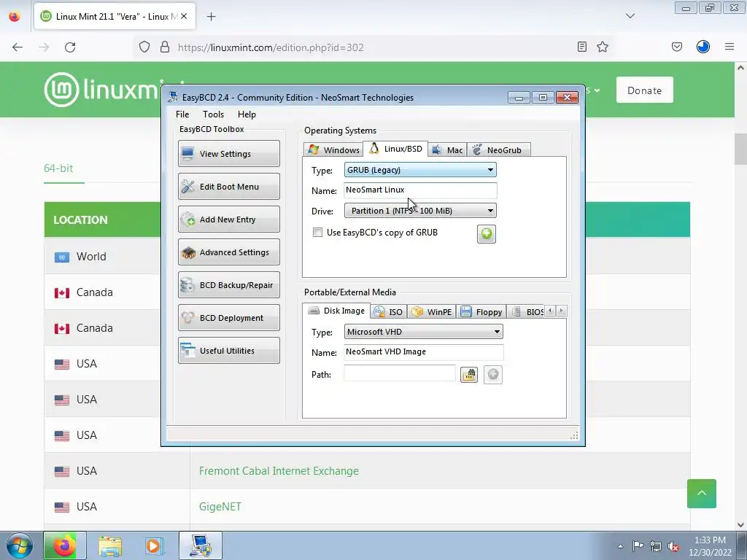Screen dimensions: 747x560
Task: Open Firefox tracking protection shield
Action: coord(144,47)
